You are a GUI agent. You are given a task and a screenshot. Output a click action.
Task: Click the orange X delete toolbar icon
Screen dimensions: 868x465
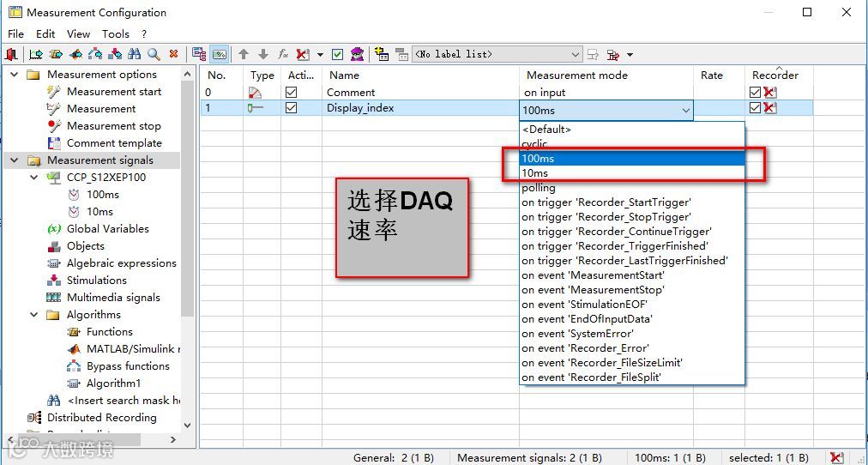tap(173, 54)
